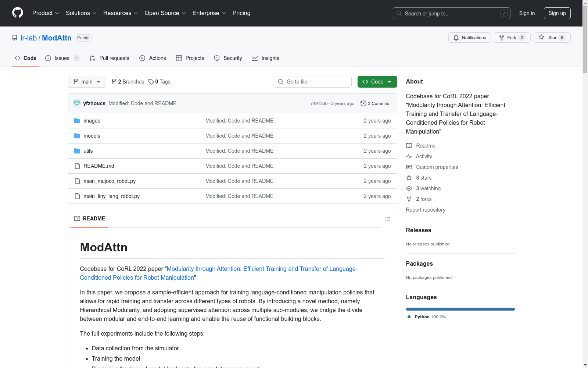Image resolution: width=588 pixels, height=368 pixels.
Task: Click the fork icon beside 2 forks
Action: tap(409, 199)
